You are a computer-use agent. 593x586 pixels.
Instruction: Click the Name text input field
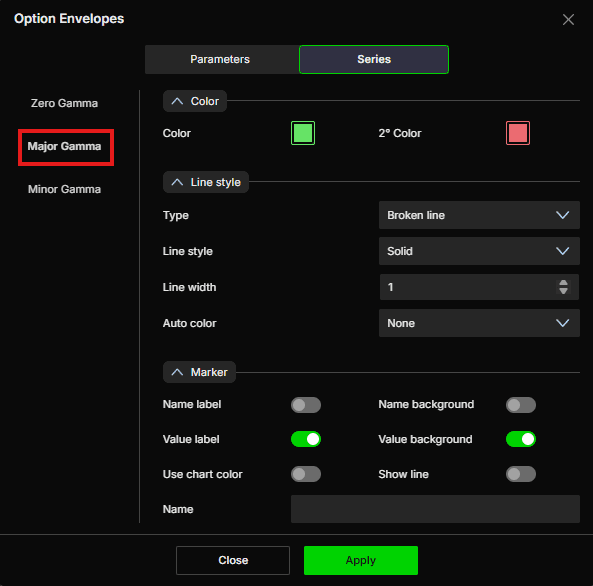[x=435, y=509]
